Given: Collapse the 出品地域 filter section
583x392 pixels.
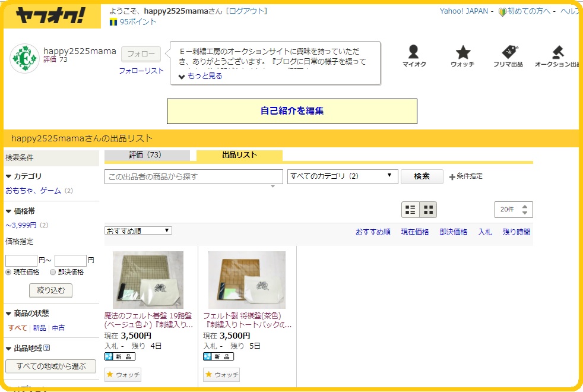Looking at the screenshot, I should (8, 349).
